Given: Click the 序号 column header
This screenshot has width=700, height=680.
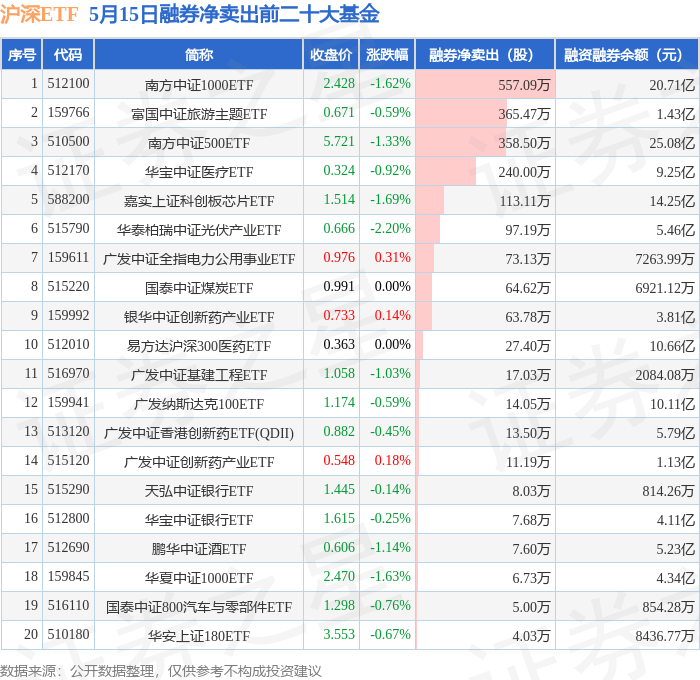Looking at the screenshot, I should 21,55.
